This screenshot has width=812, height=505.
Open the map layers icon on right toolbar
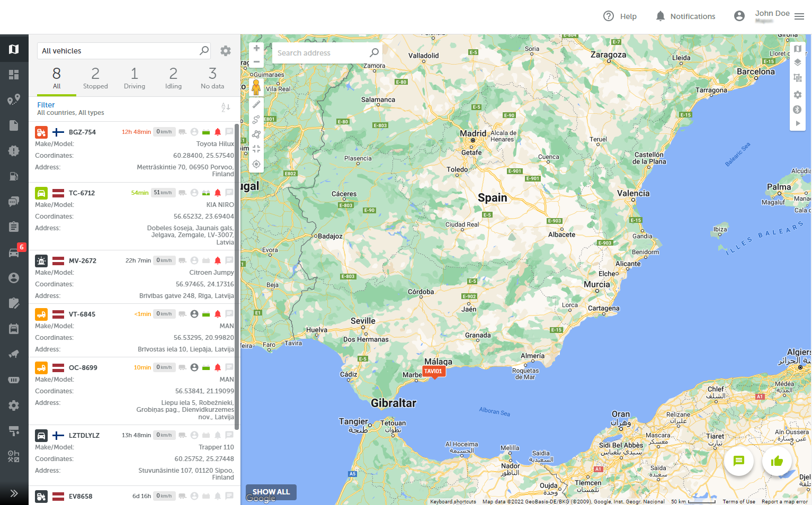(x=798, y=62)
